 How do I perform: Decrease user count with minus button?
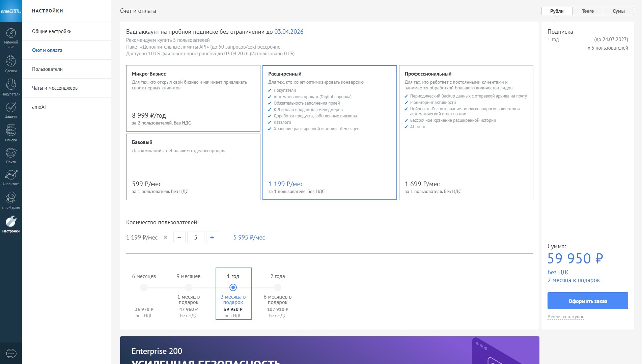(x=179, y=237)
